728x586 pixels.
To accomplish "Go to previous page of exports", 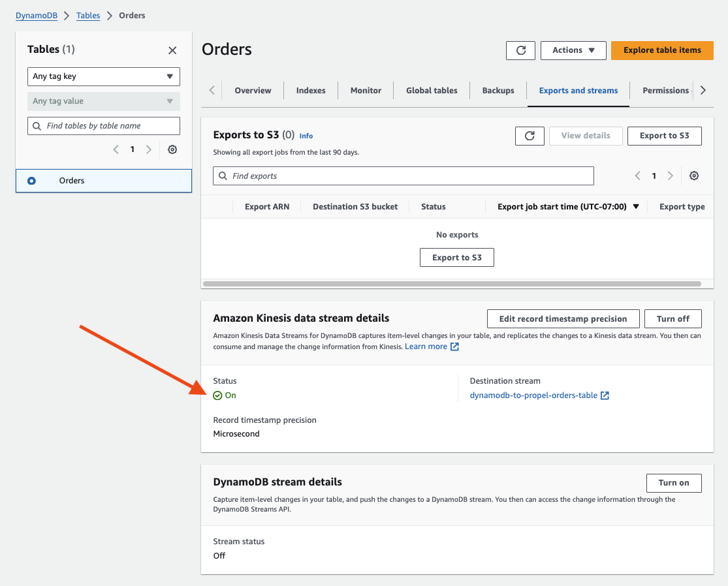I will (637, 176).
